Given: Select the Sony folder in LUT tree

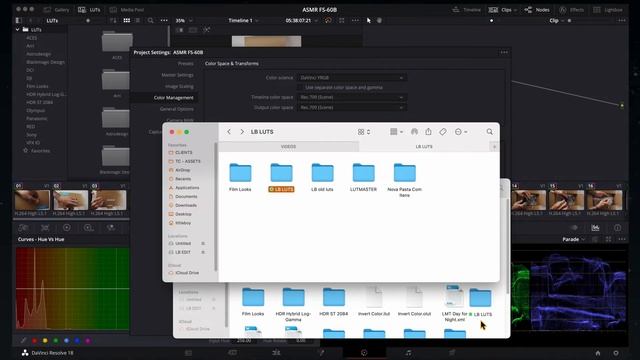Looking at the screenshot, I should click(31, 135).
